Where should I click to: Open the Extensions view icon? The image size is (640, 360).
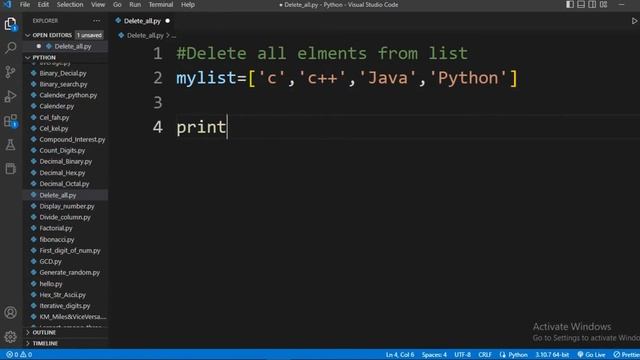point(11,121)
